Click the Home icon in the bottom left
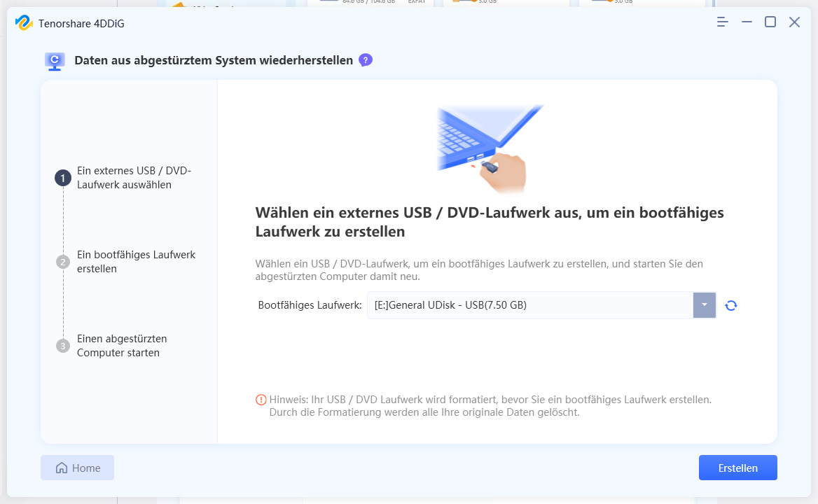This screenshot has width=818, height=504. (62, 468)
